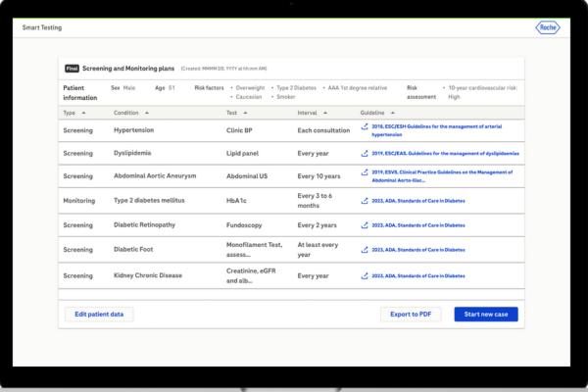The width and height of the screenshot is (588, 392).
Task: Sort table by Condition column arrow
Action: [x=147, y=113]
